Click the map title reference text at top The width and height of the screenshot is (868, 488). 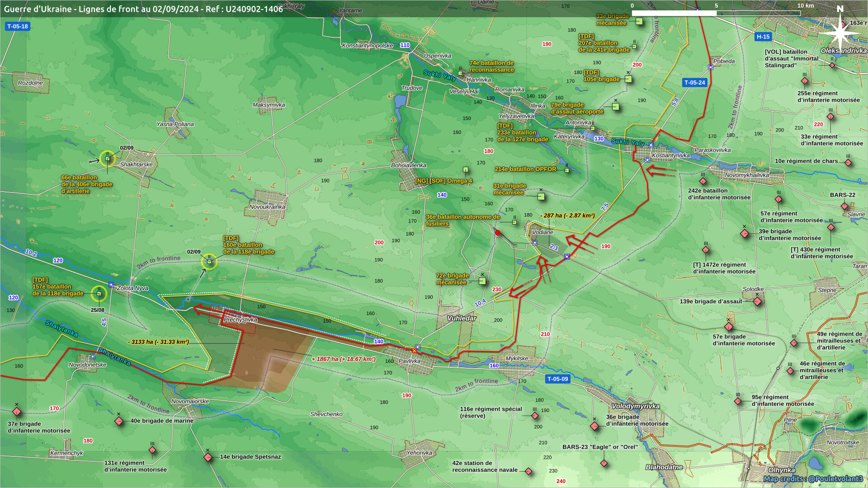143,9
